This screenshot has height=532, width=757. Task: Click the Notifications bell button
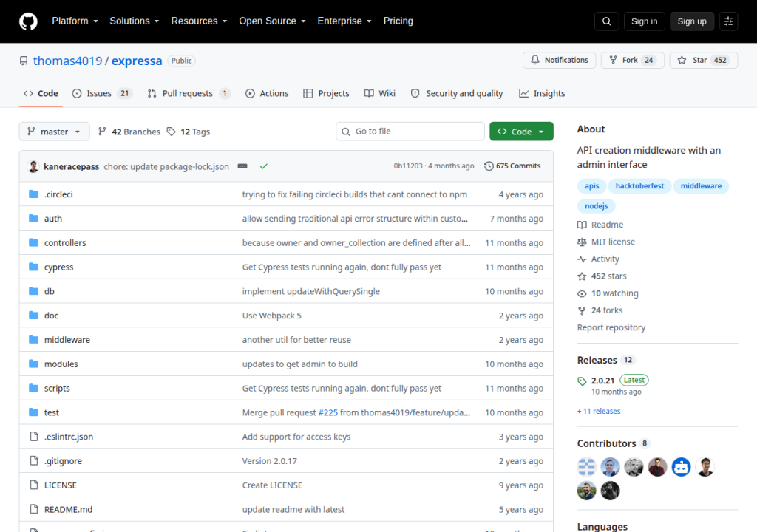[x=559, y=60]
